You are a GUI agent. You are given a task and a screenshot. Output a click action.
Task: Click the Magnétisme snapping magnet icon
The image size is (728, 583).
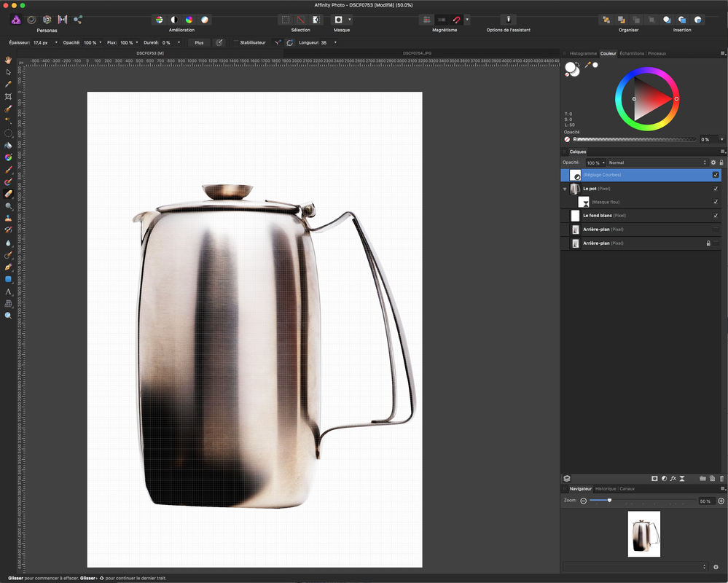click(x=457, y=20)
